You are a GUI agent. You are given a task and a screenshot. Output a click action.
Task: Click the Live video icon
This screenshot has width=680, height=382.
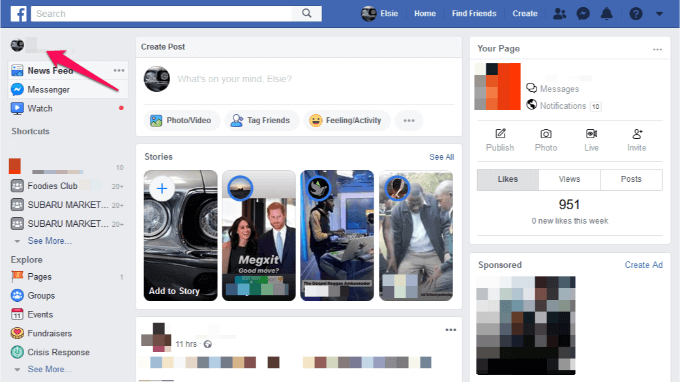pos(591,134)
